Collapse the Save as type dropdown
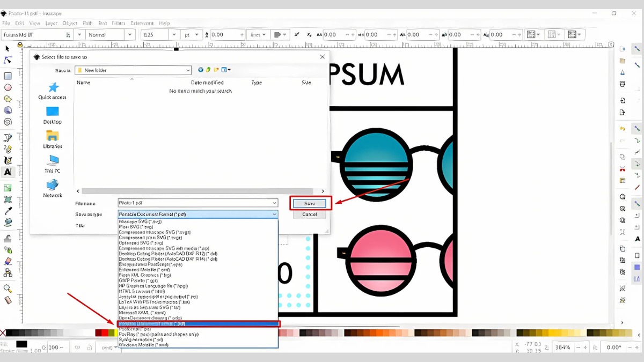Viewport: 644px width, 362px height. [x=274, y=215]
